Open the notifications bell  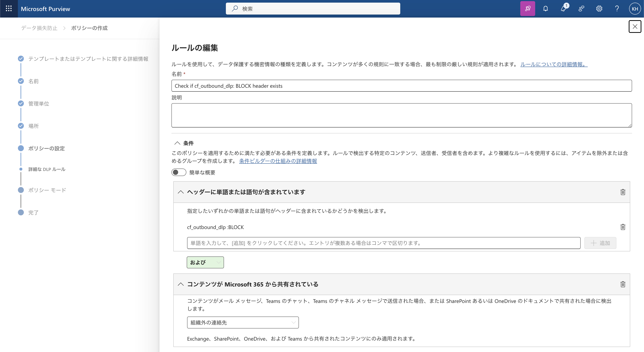click(x=545, y=9)
